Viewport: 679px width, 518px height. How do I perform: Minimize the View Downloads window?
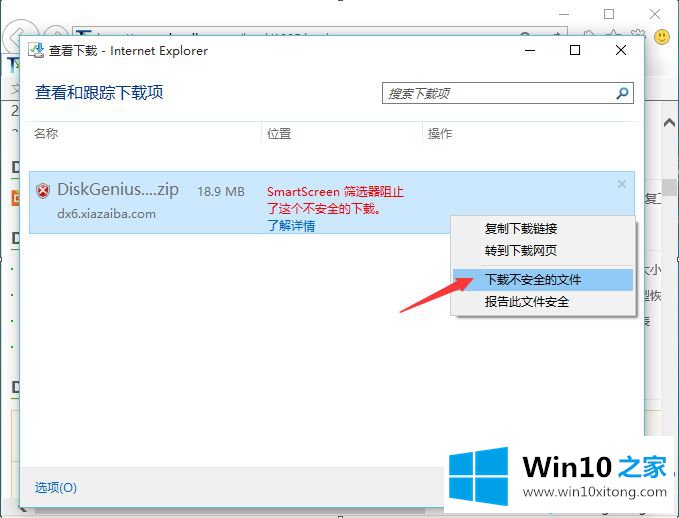pyautogui.click(x=530, y=50)
